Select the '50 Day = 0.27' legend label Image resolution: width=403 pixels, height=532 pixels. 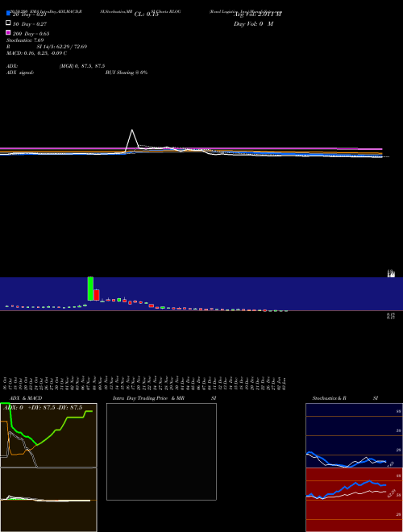30,24
